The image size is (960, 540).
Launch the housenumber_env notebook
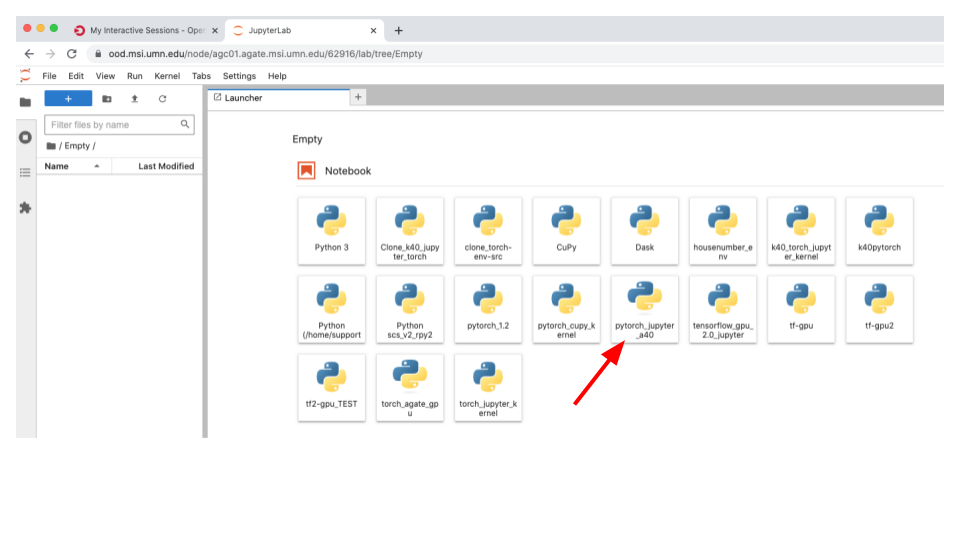pyautogui.click(x=723, y=231)
